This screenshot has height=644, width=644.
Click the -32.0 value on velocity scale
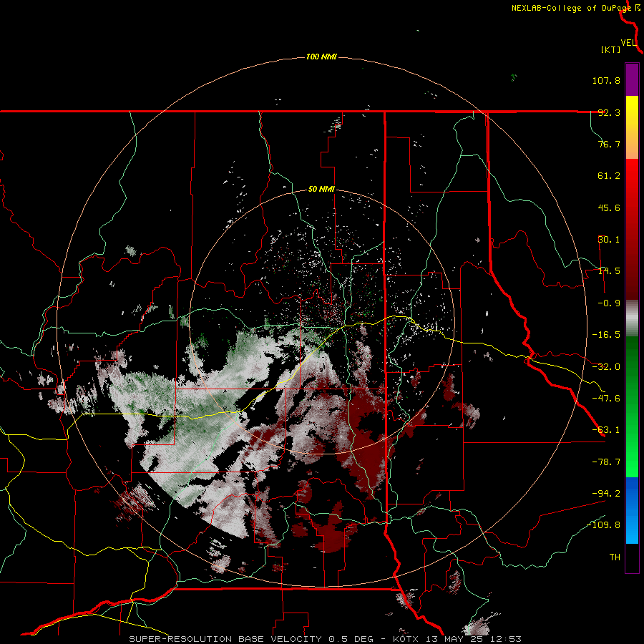[606, 367]
